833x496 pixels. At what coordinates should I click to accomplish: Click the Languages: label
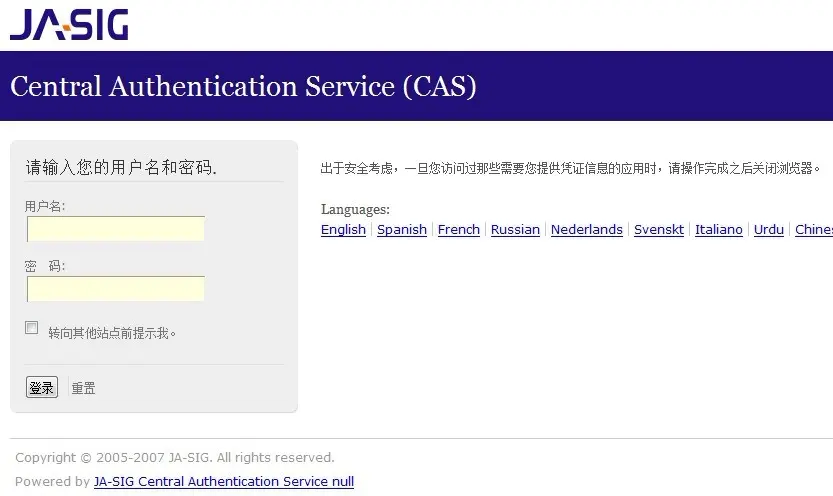click(355, 209)
